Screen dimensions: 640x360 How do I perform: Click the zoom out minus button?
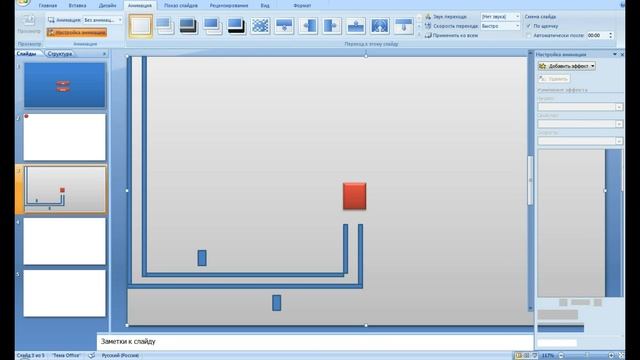click(562, 356)
